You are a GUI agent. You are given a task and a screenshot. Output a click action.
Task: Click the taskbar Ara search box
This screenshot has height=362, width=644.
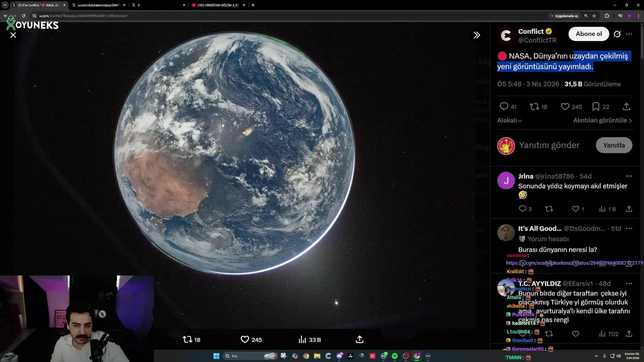pyautogui.click(x=251, y=356)
